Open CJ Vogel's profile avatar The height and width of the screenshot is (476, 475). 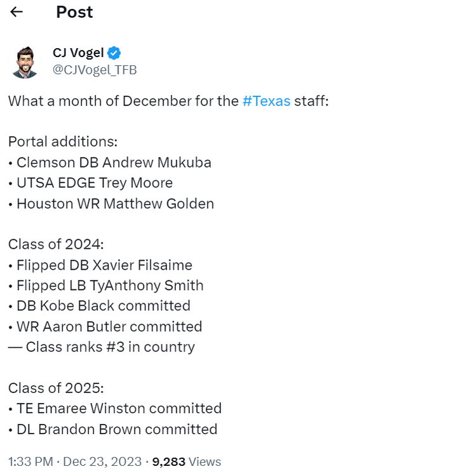pos(25,62)
